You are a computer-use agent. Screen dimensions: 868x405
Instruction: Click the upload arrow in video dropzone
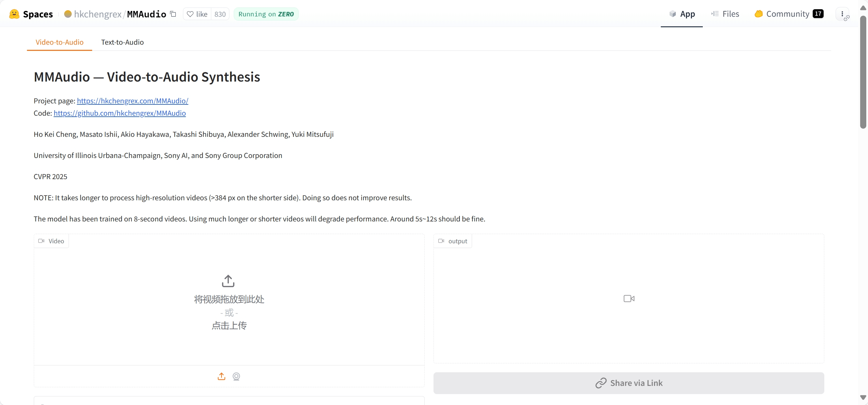(x=228, y=281)
